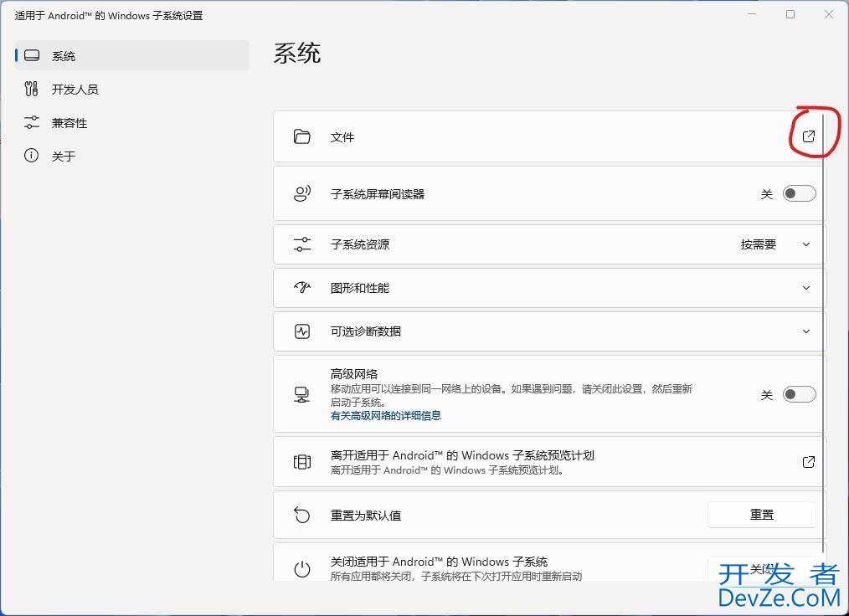Click the 可选诊断数据 pulse icon

click(302, 331)
